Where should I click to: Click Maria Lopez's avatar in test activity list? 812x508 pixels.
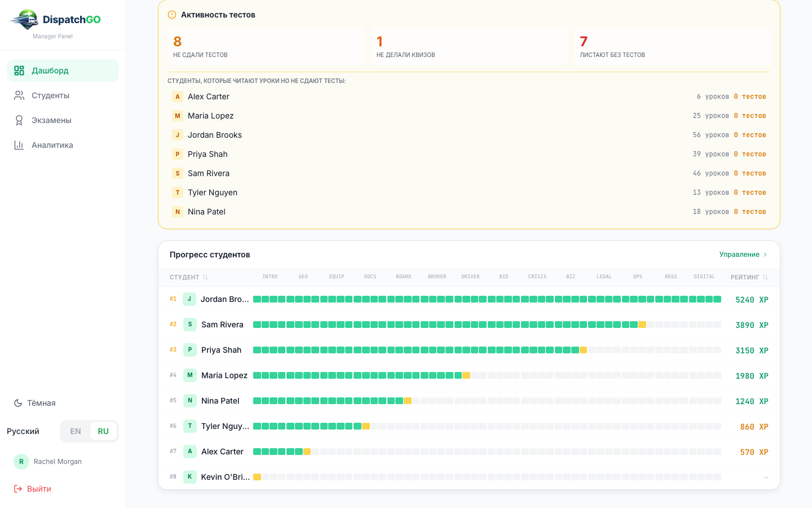click(178, 116)
